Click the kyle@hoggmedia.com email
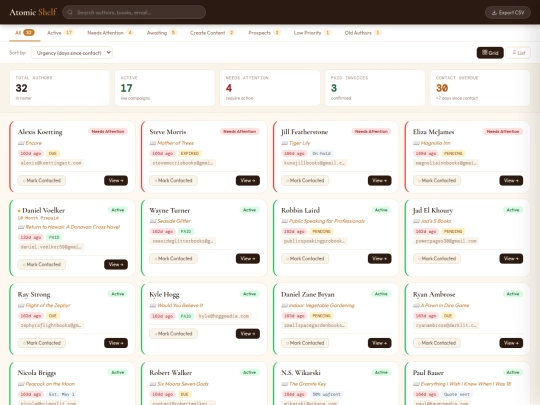This screenshot has width=540, height=405. pos(224,316)
